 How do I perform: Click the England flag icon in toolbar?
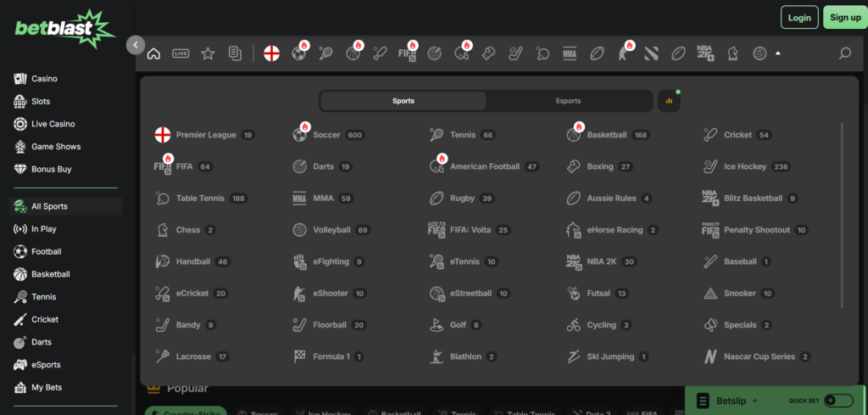point(271,53)
